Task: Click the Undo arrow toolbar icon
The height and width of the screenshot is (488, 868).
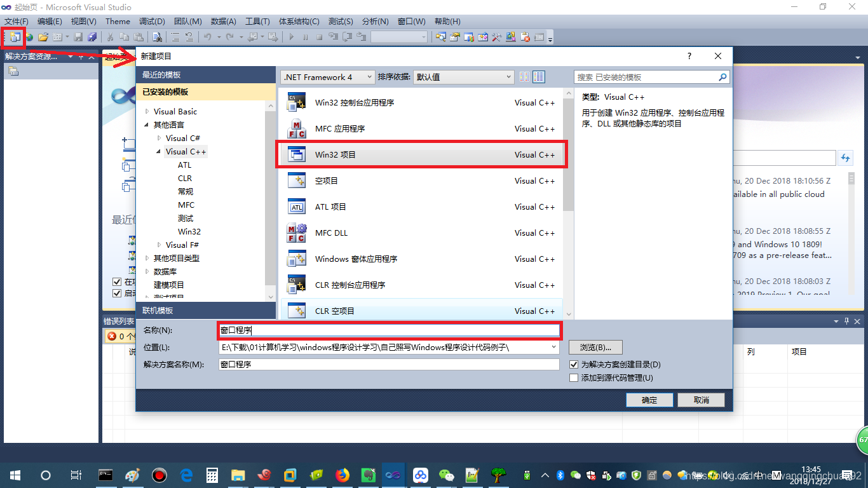Action: [207, 37]
